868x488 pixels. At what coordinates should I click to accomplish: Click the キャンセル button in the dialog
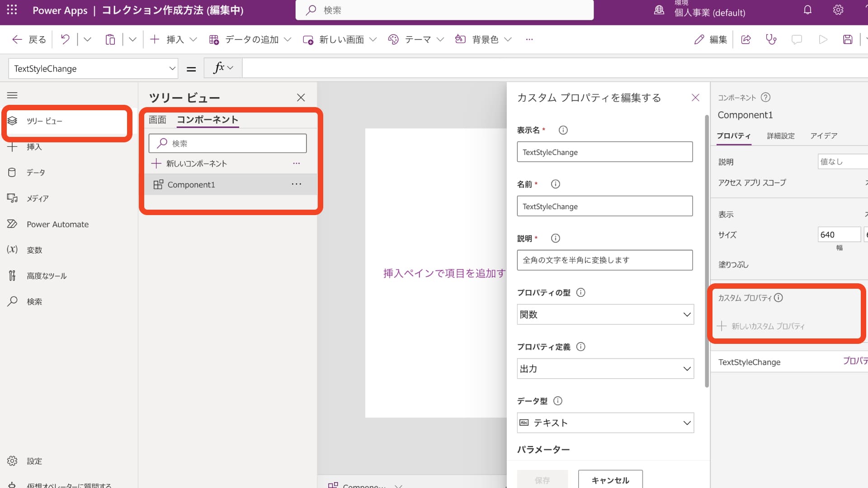tap(610, 480)
